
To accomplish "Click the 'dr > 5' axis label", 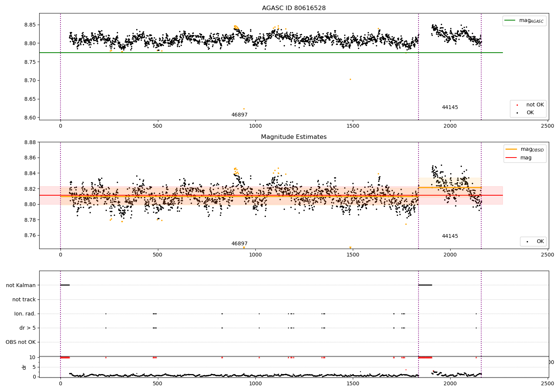I will point(28,328).
